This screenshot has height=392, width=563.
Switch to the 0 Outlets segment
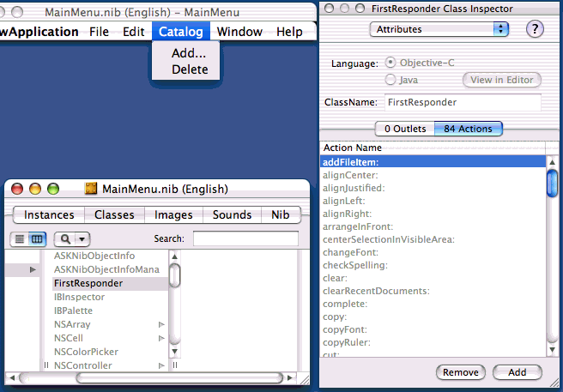point(404,129)
